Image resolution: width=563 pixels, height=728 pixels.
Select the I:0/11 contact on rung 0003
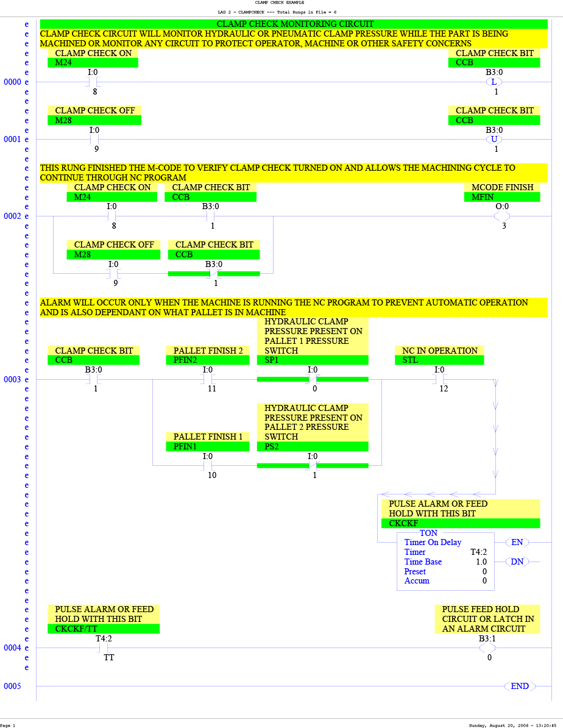tap(208, 379)
